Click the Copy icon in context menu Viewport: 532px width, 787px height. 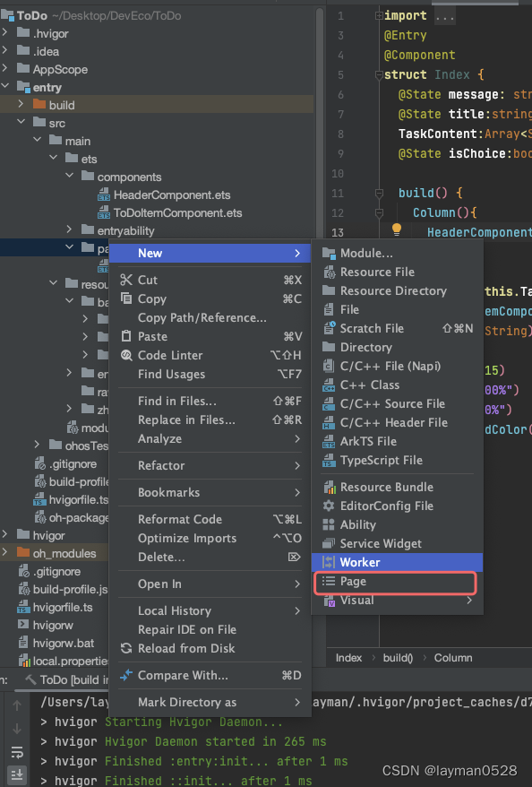pos(126,298)
